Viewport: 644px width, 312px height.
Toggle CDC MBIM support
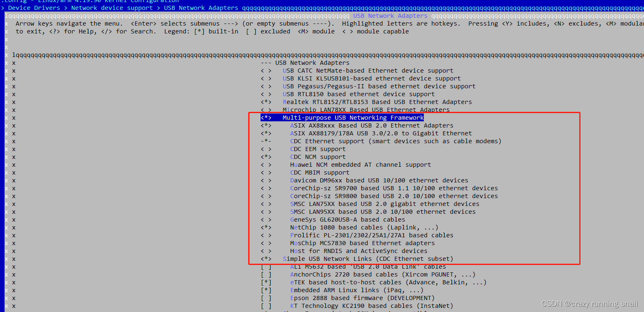[305, 173]
